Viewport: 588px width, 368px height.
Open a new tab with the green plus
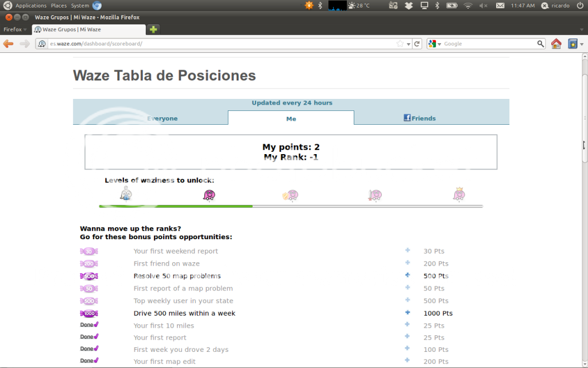coord(153,29)
